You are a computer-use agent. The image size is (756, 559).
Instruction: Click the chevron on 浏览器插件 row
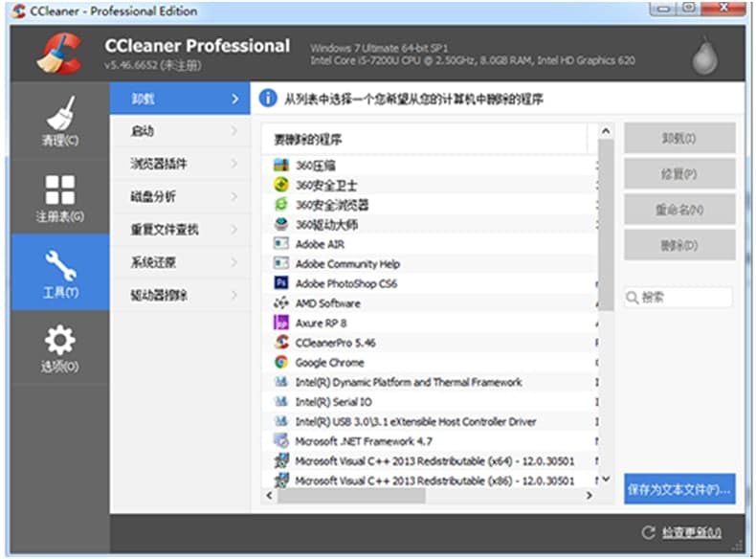234,164
